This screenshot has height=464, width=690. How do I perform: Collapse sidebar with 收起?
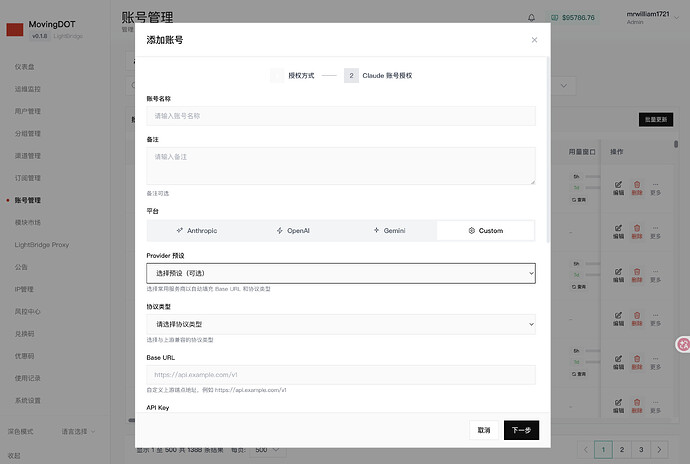click(14, 456)
